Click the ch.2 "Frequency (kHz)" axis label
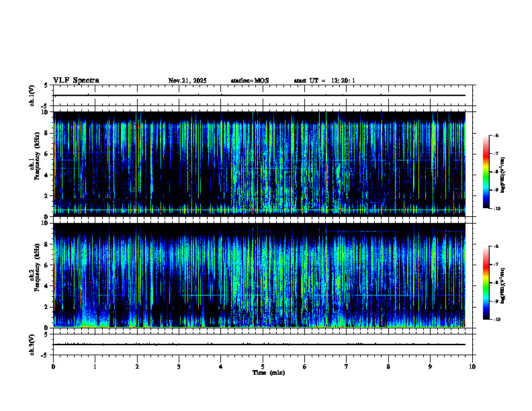 tap(37, 267)
